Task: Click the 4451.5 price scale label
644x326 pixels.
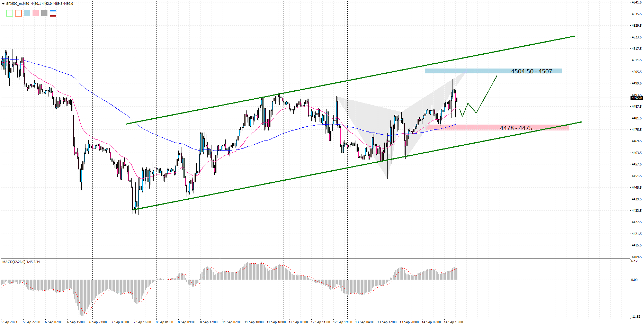Action: tap(636, 176)
